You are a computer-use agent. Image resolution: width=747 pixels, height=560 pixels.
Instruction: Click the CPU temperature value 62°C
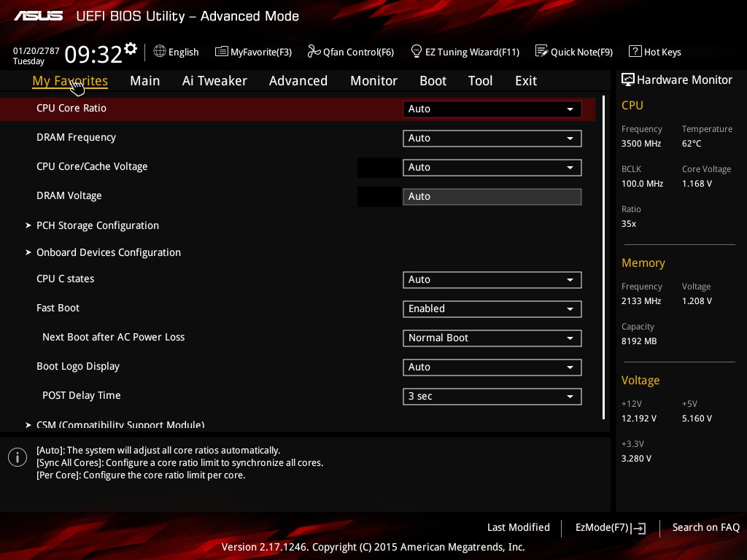pos(692,144)
